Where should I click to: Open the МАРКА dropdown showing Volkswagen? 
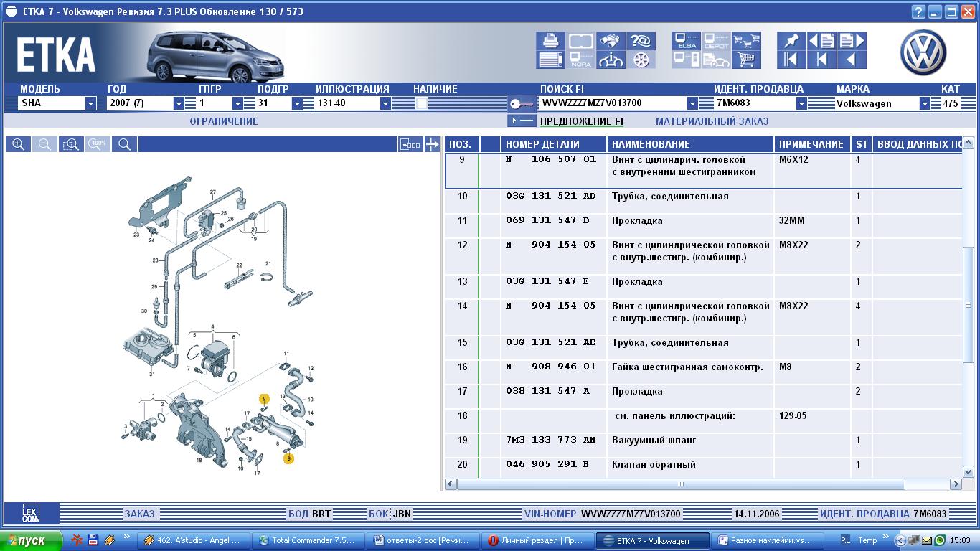coord(925,103)
